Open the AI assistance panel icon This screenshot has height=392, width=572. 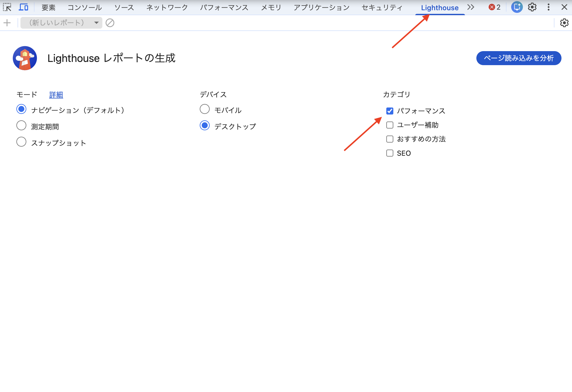(x=517, y=7)
